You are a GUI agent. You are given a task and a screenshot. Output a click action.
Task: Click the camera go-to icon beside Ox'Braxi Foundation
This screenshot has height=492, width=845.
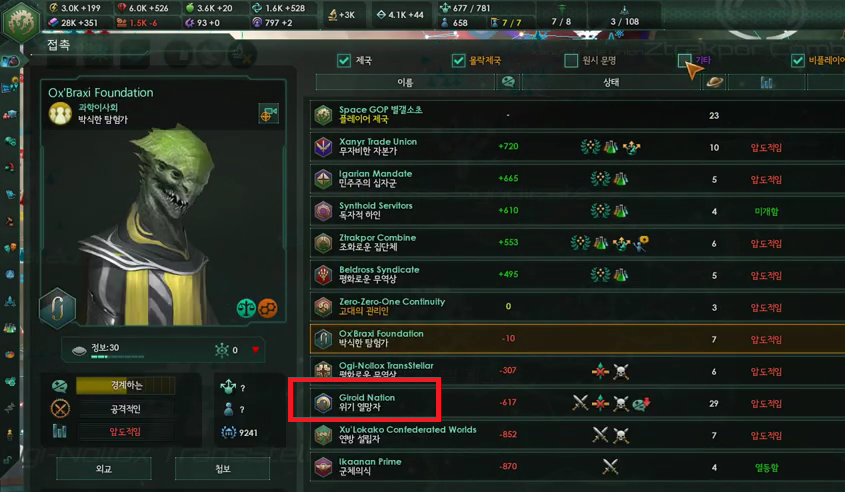tap(268, 114)
